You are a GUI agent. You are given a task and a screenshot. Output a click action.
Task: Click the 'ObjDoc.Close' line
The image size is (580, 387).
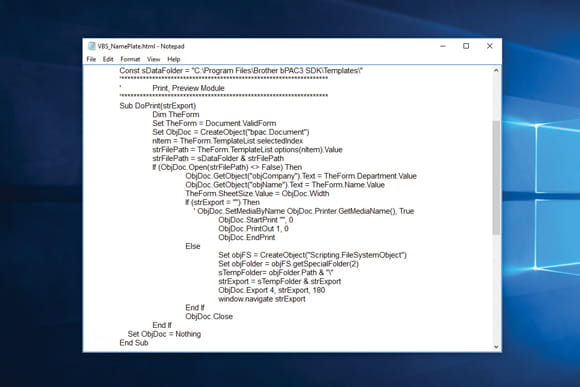tap(209, 317)
